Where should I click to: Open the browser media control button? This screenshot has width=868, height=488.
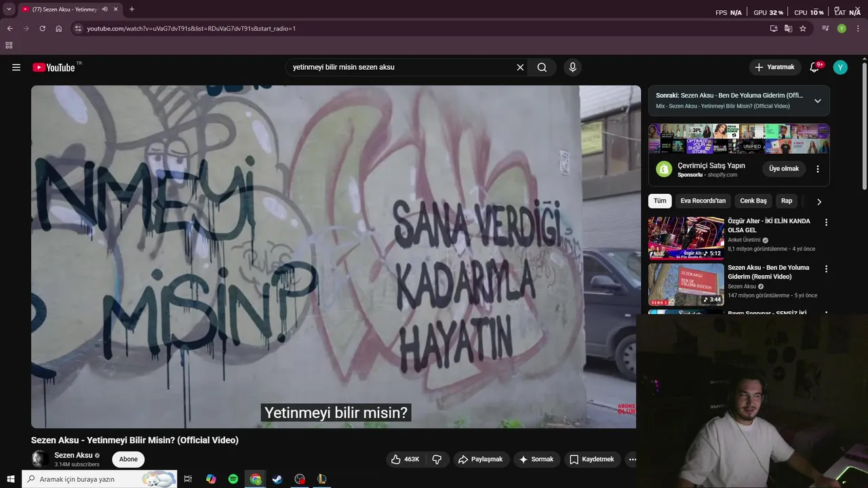[x=825, y=28]
